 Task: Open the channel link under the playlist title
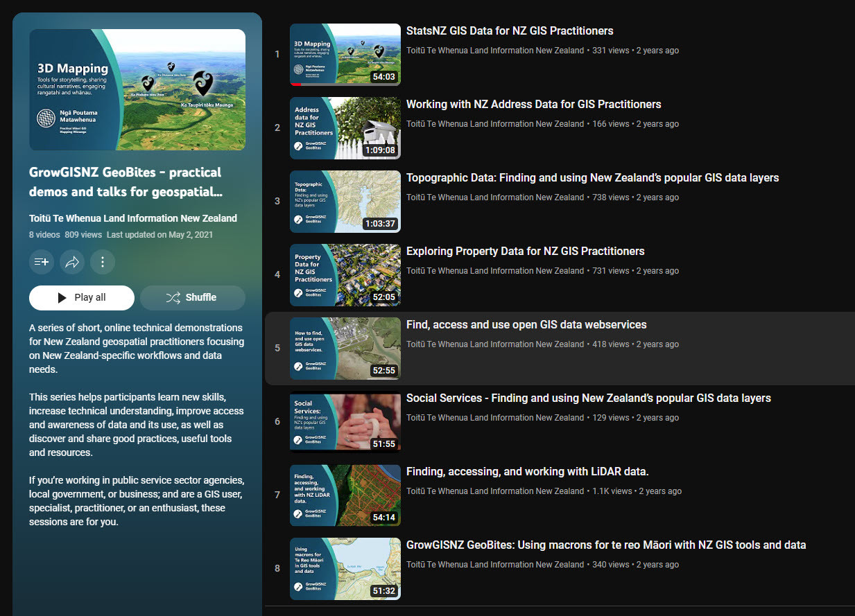133,218
